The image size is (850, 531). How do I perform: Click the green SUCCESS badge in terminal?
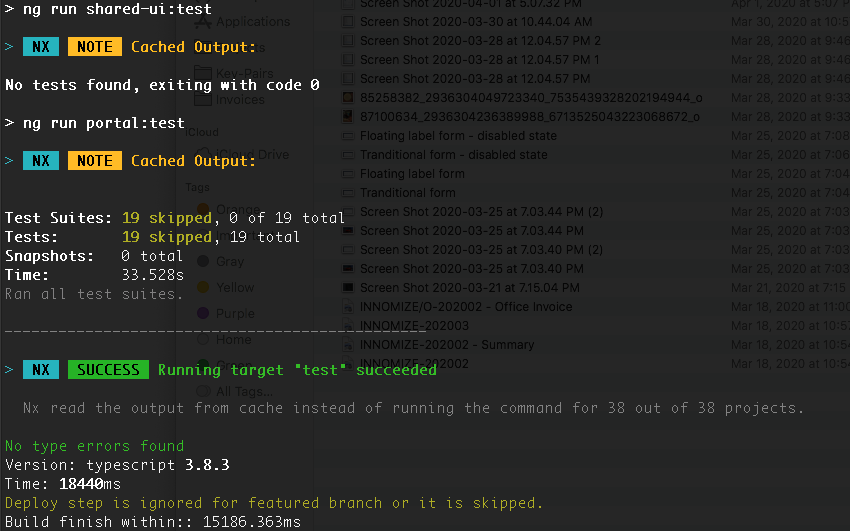(x=108, y=370)
